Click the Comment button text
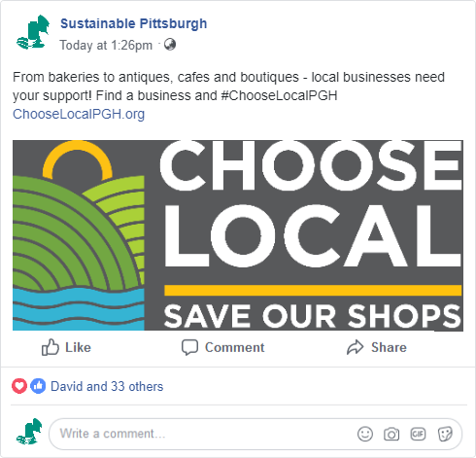This screenshot has height=458, width=476. tap(235, 347)
